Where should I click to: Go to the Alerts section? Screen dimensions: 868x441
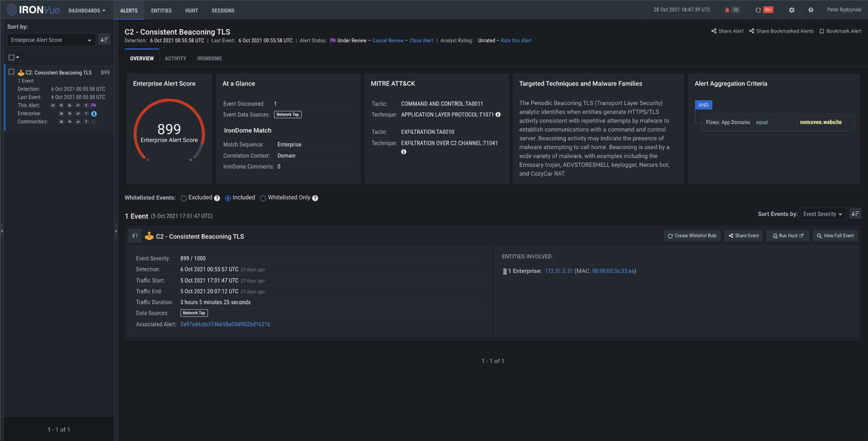click(x=129, y=10)
